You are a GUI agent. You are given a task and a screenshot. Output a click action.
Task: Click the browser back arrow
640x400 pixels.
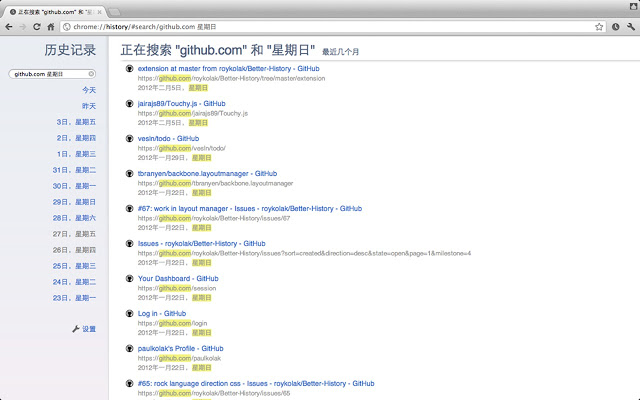(x=9, y=27)
